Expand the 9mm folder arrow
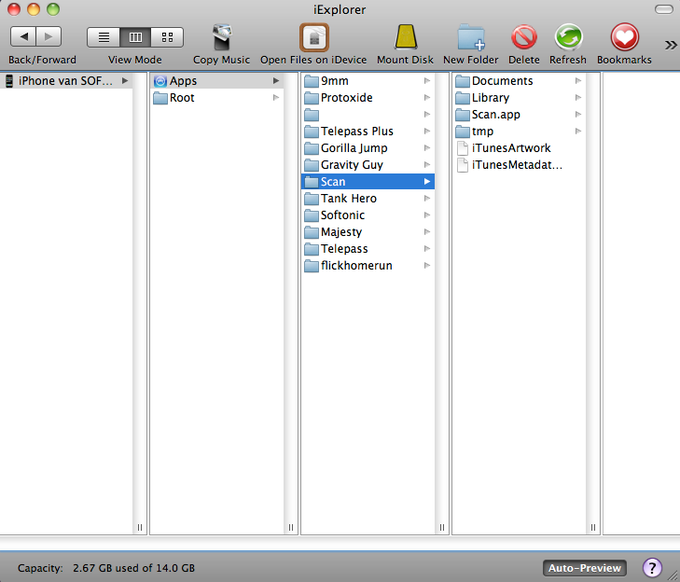Image resolution: width=680 pixels, height=582 pixels. pos(427,81)
